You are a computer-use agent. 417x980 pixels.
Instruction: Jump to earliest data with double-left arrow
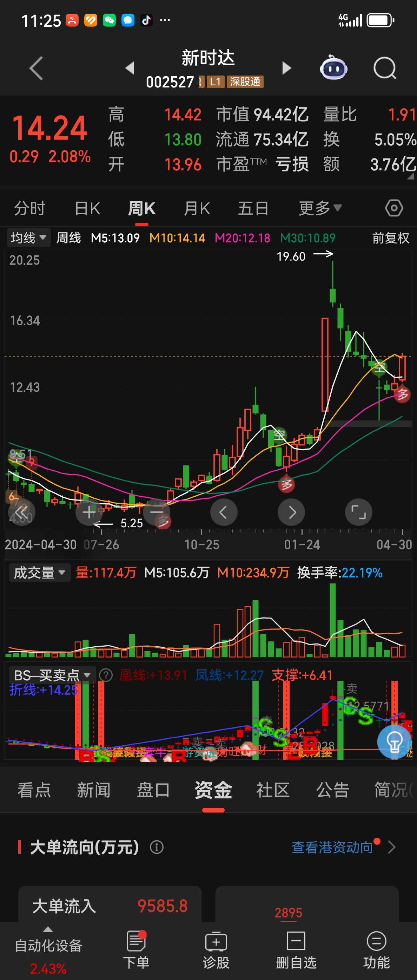22,512
